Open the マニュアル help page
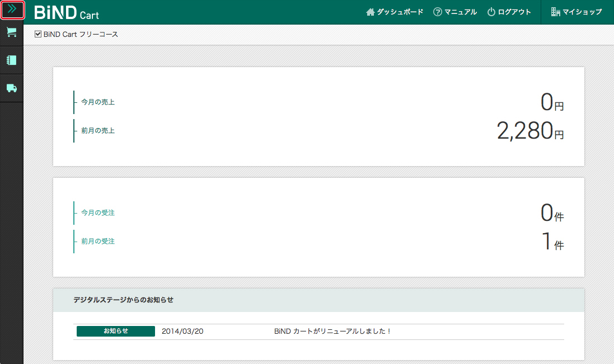This screenshot has width=614, height=364. coord(455,12)
